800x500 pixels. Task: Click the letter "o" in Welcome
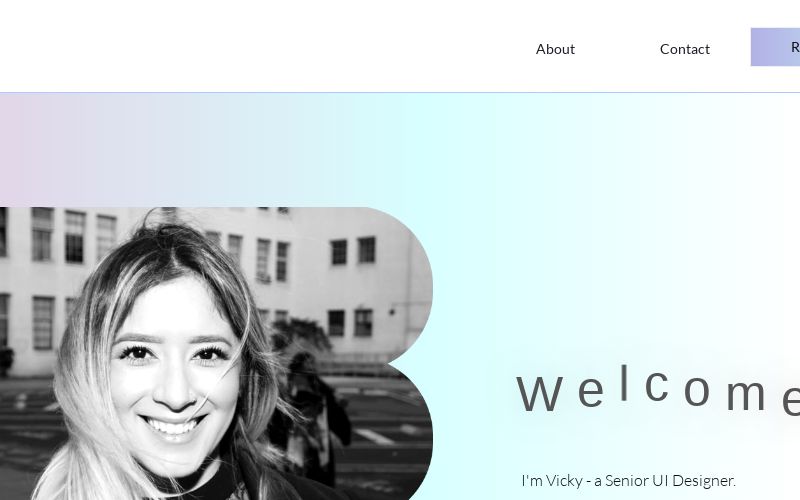click(697, 391)
